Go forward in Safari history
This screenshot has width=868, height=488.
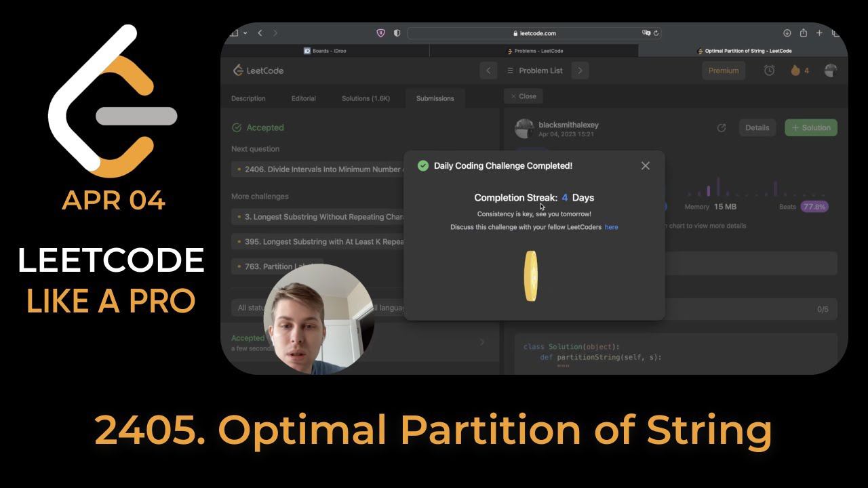click(x=275, y=33)
